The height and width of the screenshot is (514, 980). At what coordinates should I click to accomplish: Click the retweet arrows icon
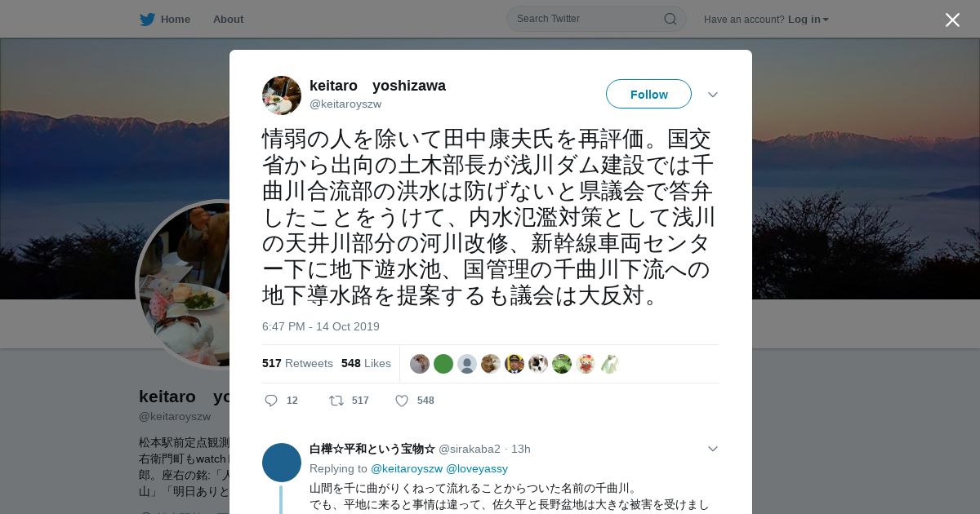(x=336, y=401)
